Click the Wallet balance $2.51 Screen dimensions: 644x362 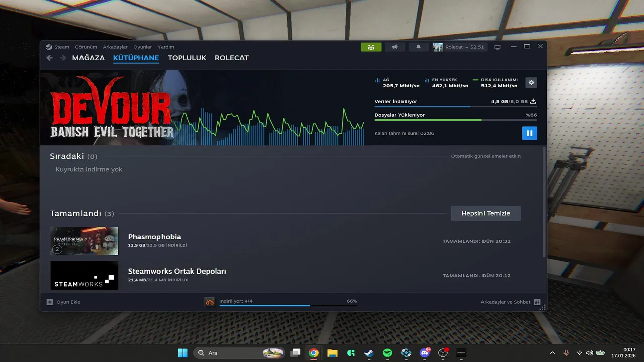[x=477, y=47]
